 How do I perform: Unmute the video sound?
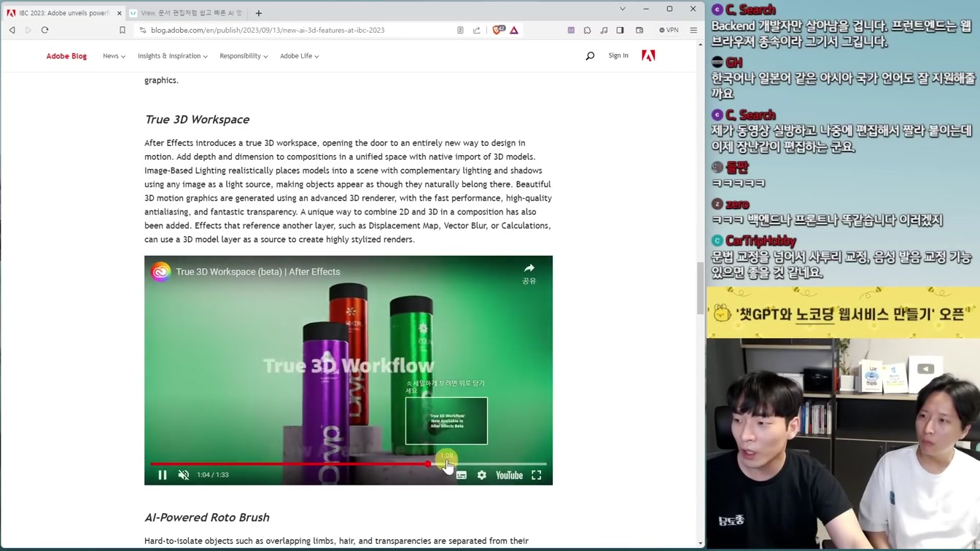click(184, 475)
